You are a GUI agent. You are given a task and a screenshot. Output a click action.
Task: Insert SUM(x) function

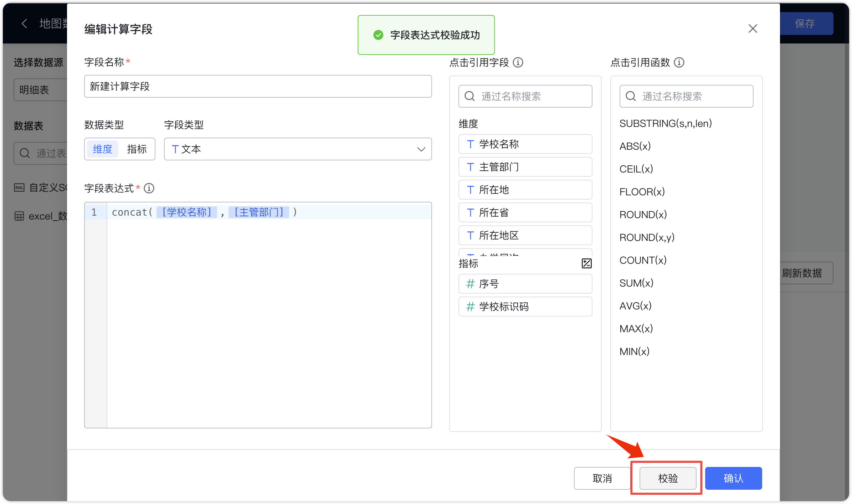636,283
